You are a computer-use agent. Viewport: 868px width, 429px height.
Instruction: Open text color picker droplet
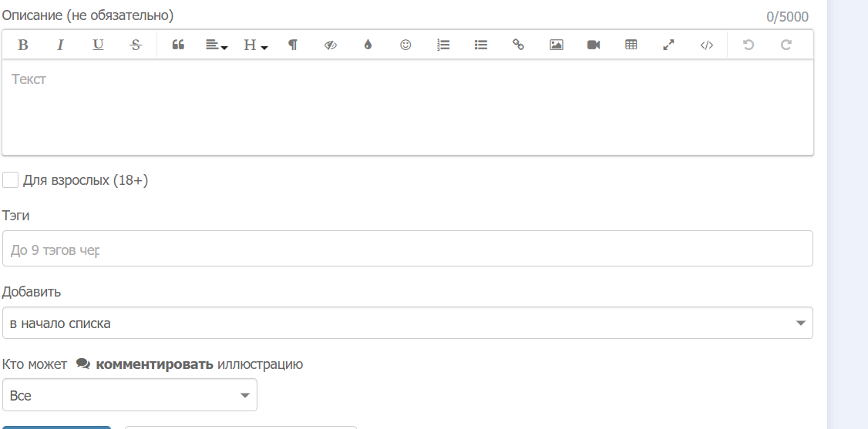368,45
